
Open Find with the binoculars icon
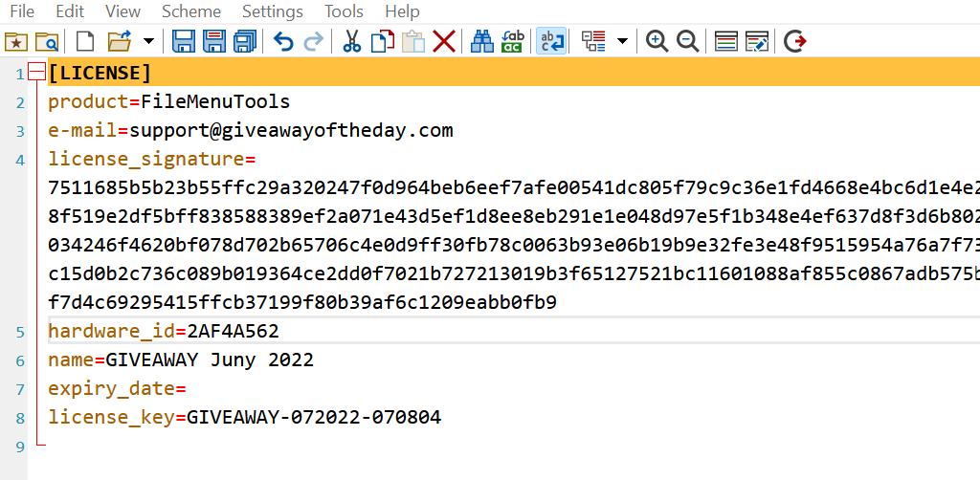(481, 41)
